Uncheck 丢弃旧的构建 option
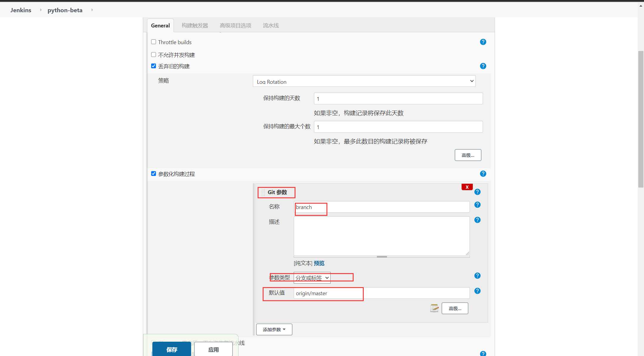644x356 pixels. pyautogui.click(x=154, y=66)
